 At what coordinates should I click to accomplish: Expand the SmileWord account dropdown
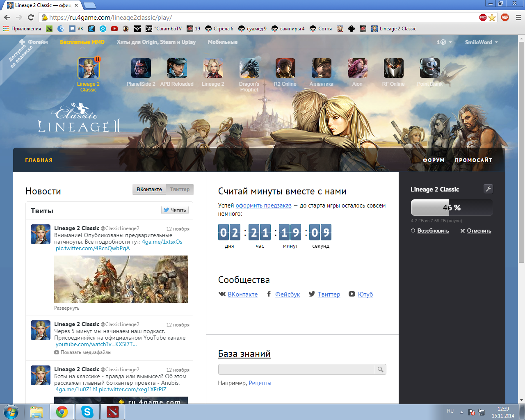click(x=481, y=42)
